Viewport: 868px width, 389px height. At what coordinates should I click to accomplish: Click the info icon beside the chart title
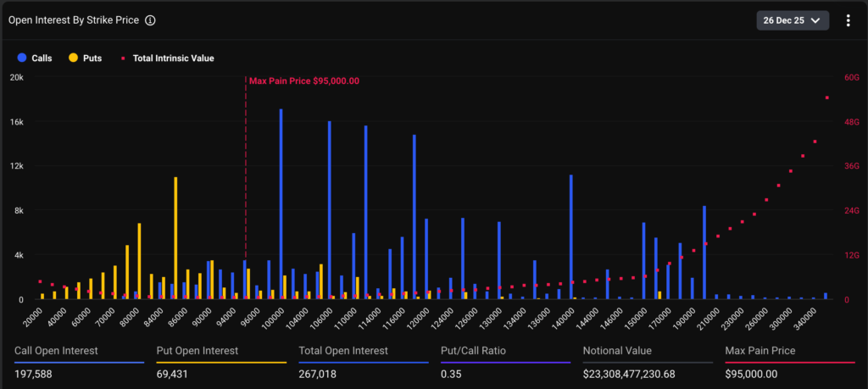pos(150,19)
